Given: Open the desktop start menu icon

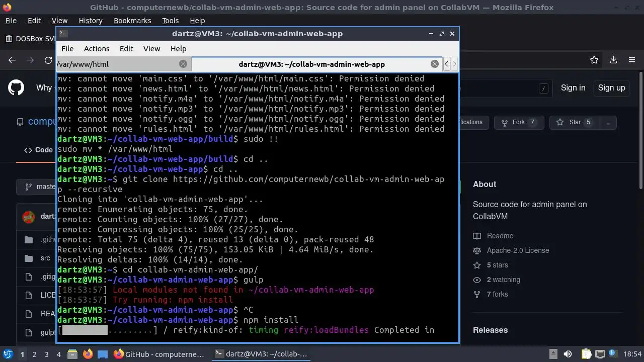Looking at the screenshot, I should point(8,354).
